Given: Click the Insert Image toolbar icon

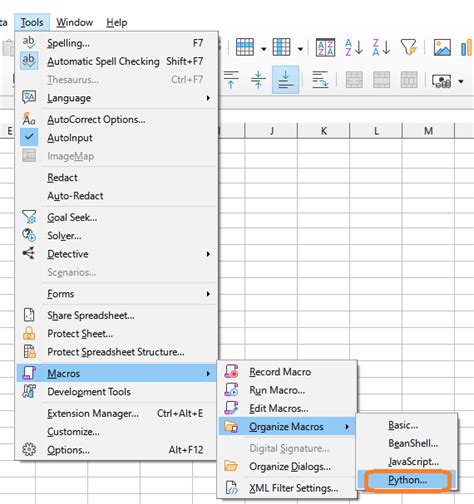Looking at the screenshot, I should click(442, 47).
